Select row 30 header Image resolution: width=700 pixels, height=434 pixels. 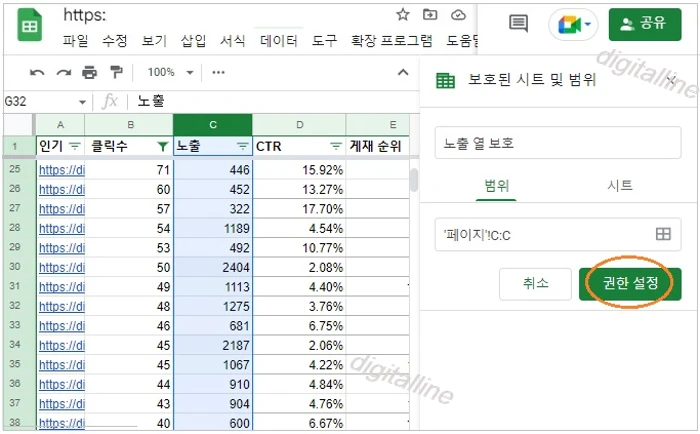click(x=15, y=267)
